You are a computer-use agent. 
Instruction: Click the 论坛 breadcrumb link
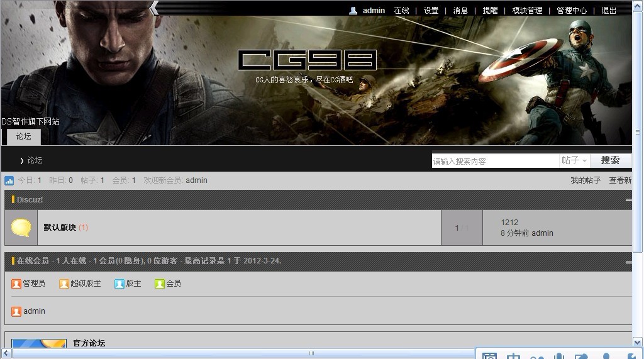click(35, 160)
